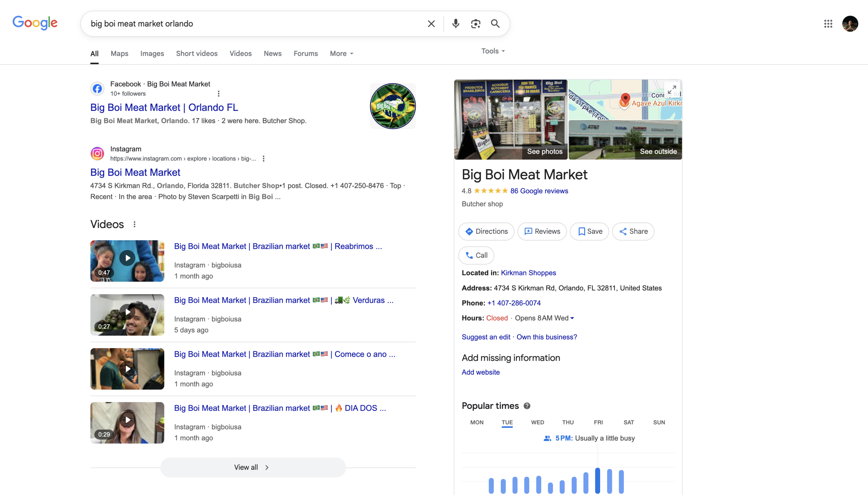
Task: Click Add website link
Action: pyautogui.click(x=480, y=372)
